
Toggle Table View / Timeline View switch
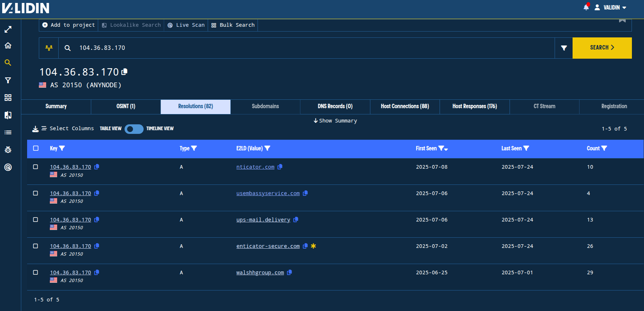click(x=134, y=129)
